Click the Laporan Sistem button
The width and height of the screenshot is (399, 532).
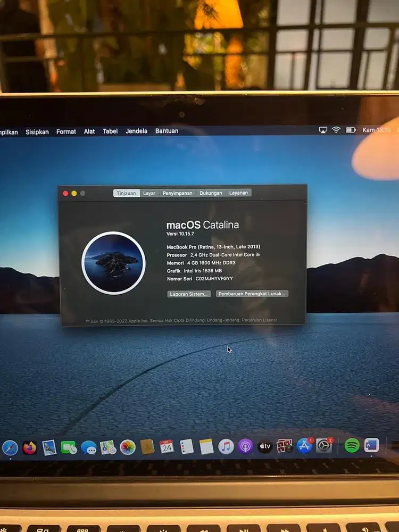click(x=189, y=294)
